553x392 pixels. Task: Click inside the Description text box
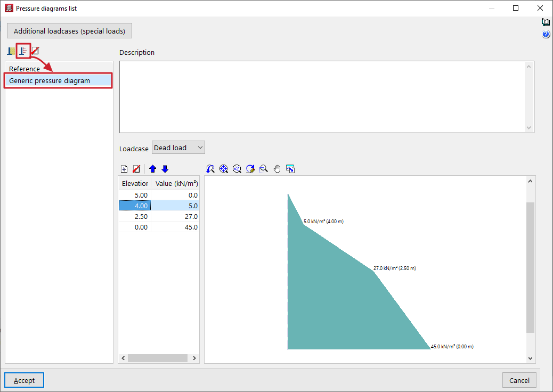(323, 97)
